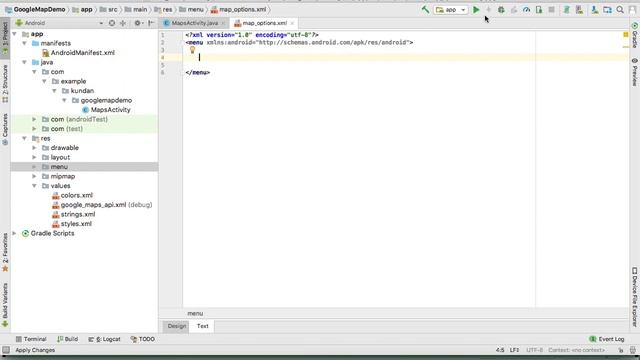The width and height of the screenshot is (640, 360).
Task: Expand Gradle Scripts node
Action: [15, 233]
